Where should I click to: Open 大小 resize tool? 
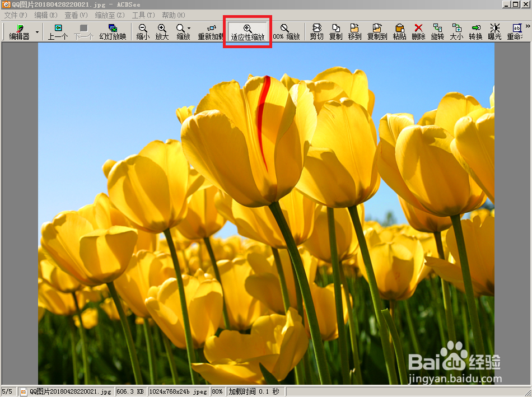point(456,32)
